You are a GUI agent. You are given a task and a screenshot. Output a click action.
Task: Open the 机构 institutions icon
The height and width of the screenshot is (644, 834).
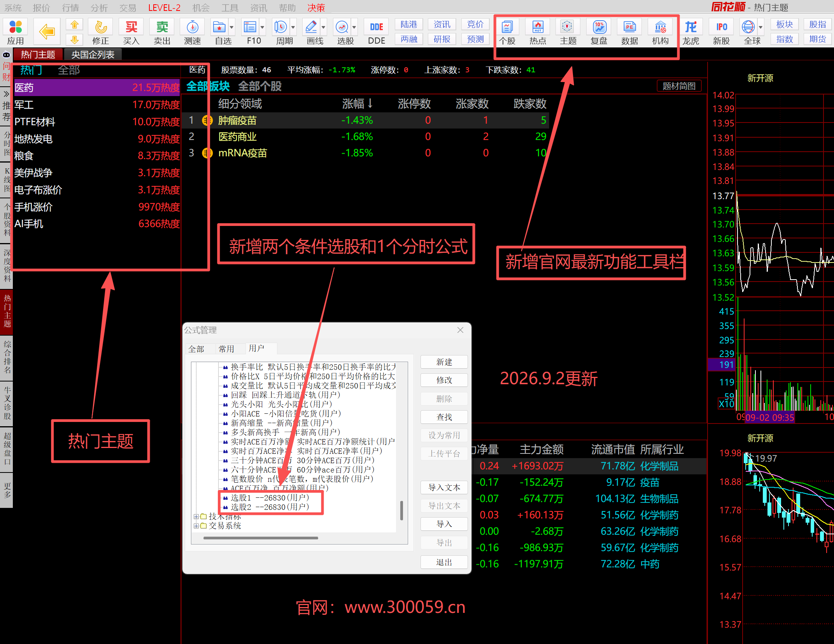(661, 31)
